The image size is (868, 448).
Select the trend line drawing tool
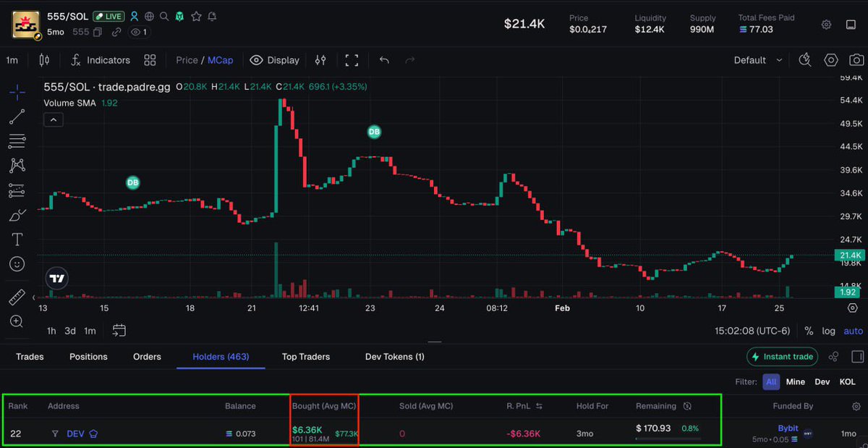17,117
